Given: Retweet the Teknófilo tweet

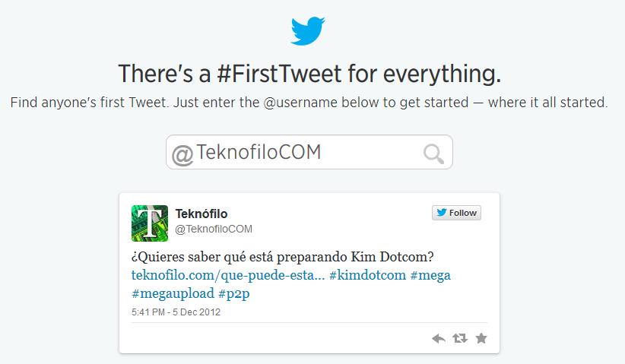Looking at the screenshot, I should coord(459,338).
